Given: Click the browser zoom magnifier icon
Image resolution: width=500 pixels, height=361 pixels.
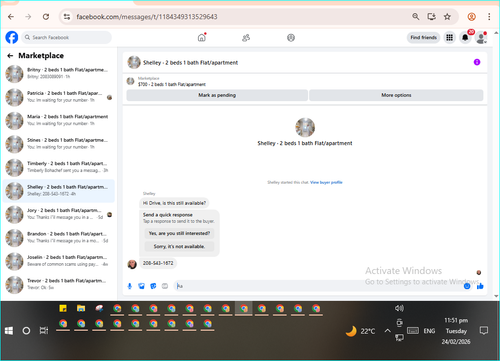Looking at the screenshot, I should [x=415, y=17].
